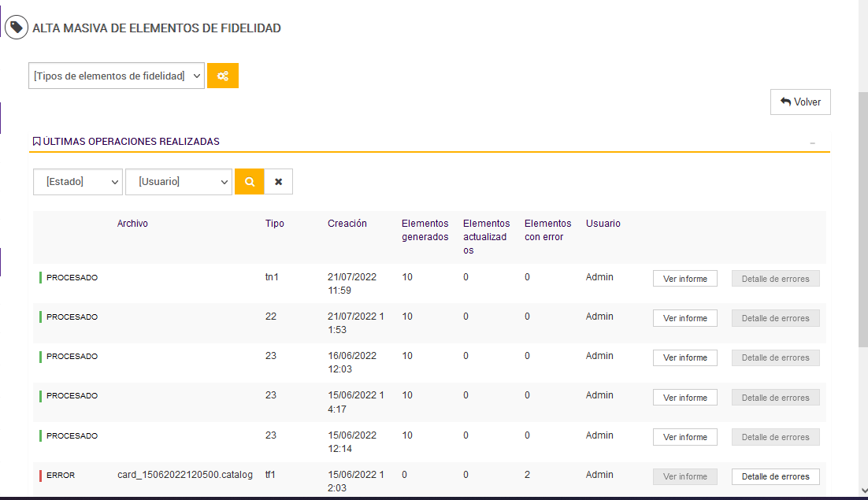Click PROCESADO status in tn1 row
Screen dimensions: 868x500
[x=72, y=278]
